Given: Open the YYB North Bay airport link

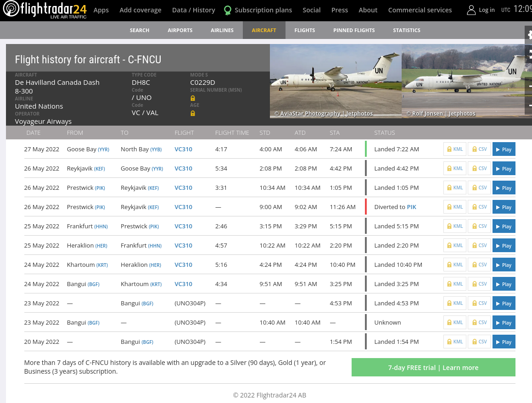Looking at the screenshot, I should (156, 149).
